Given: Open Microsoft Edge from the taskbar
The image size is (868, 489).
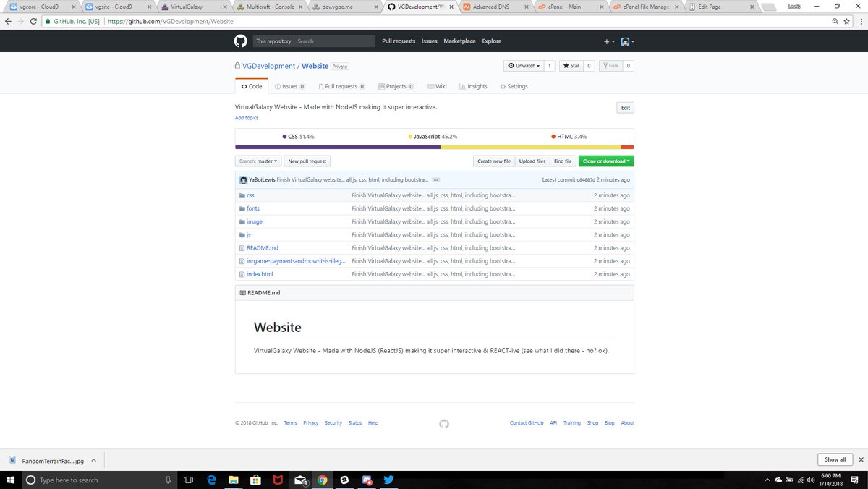Looking at the screenshot, I should click(212, 480).
